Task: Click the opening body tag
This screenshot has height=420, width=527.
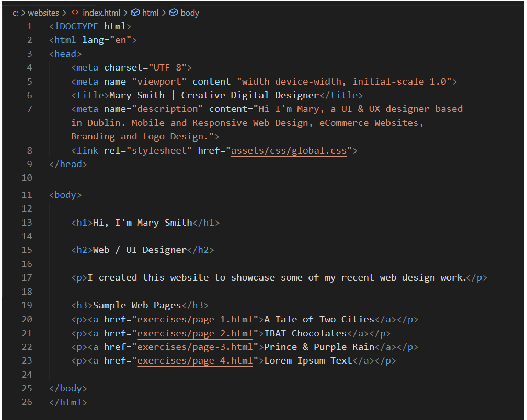Action: [65, 195]
